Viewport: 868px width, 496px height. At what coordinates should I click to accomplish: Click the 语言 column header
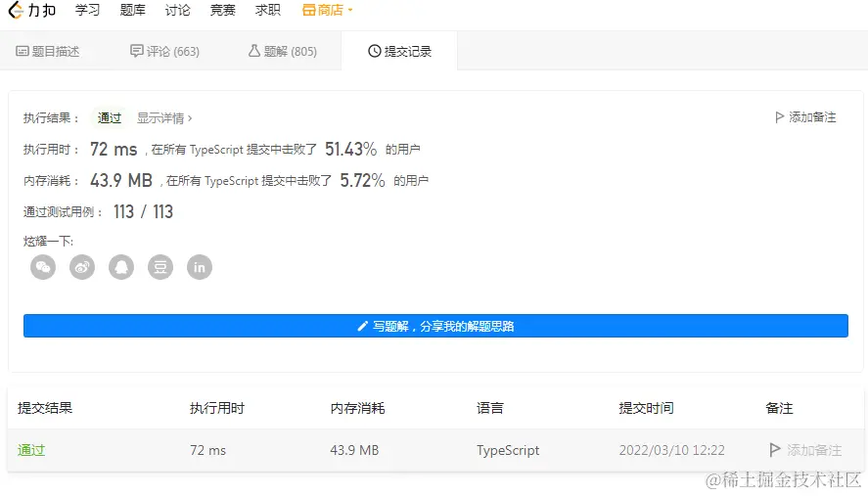pos(490,409)
